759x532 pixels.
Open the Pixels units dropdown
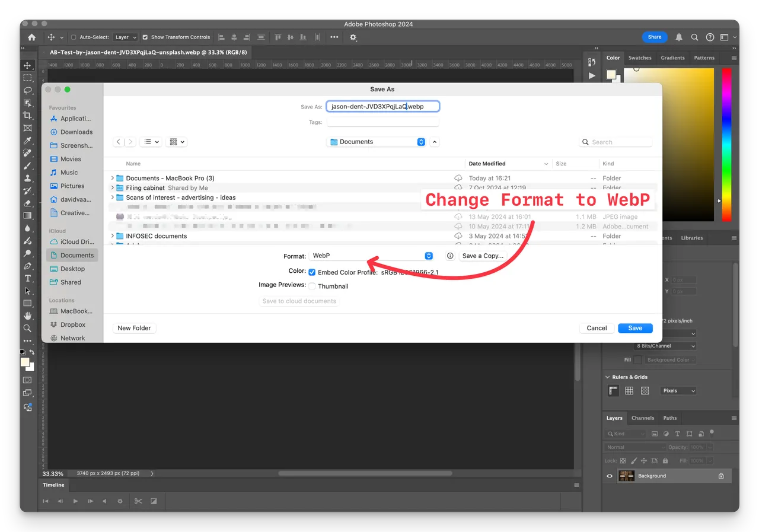pyautogui.click(x=678, y=391)
